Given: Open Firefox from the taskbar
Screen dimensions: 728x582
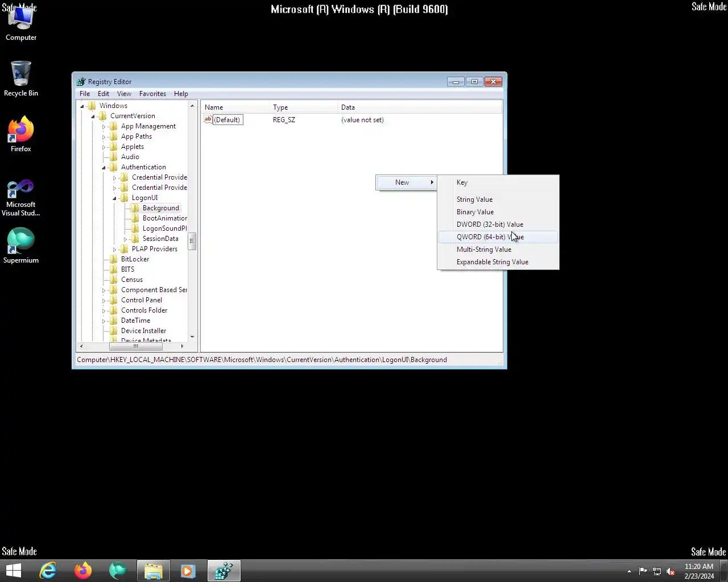Looking at the screenshot, I should 83,571.
